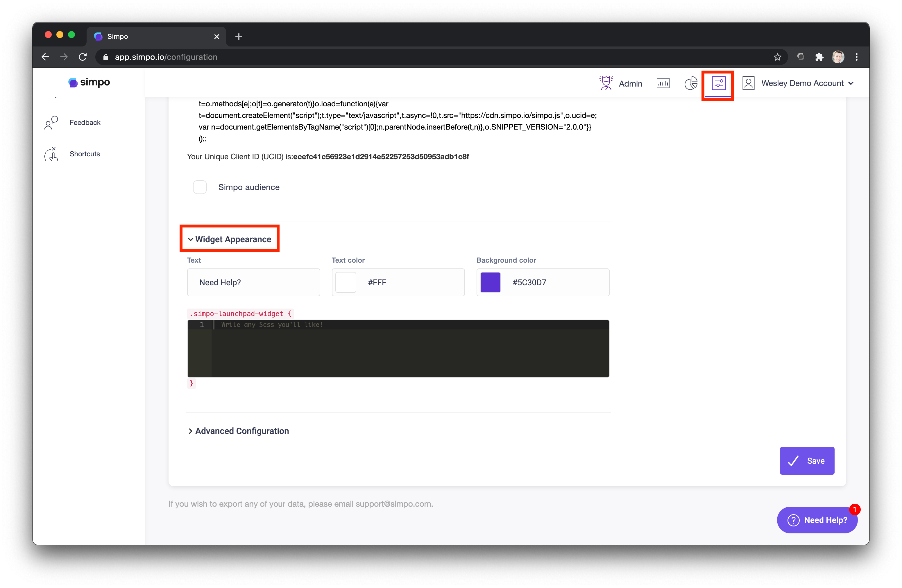902x588 pixels.
Task: Click the browser forward arrow
Action: [64, 57]
